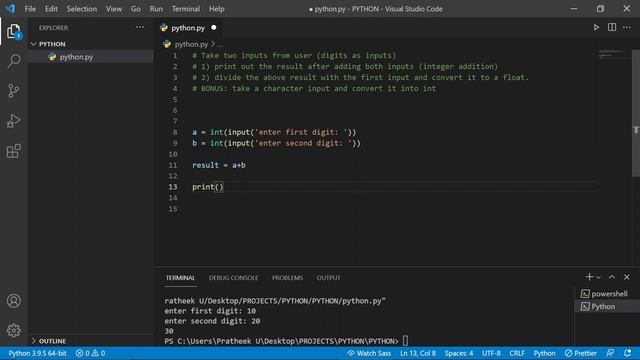Change file encoding UTF-8
This screenshot has height=360, width=640.
[491, 353]
